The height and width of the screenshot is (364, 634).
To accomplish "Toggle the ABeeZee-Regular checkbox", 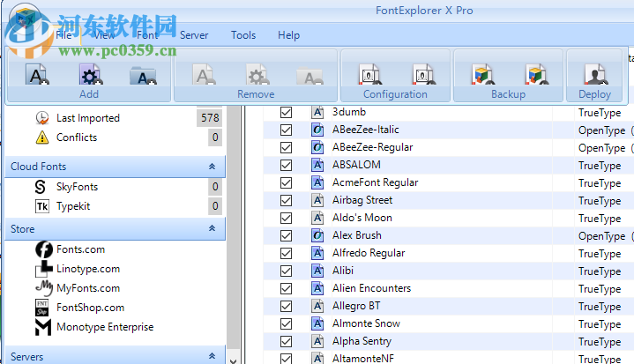I will tap(286, 147).
